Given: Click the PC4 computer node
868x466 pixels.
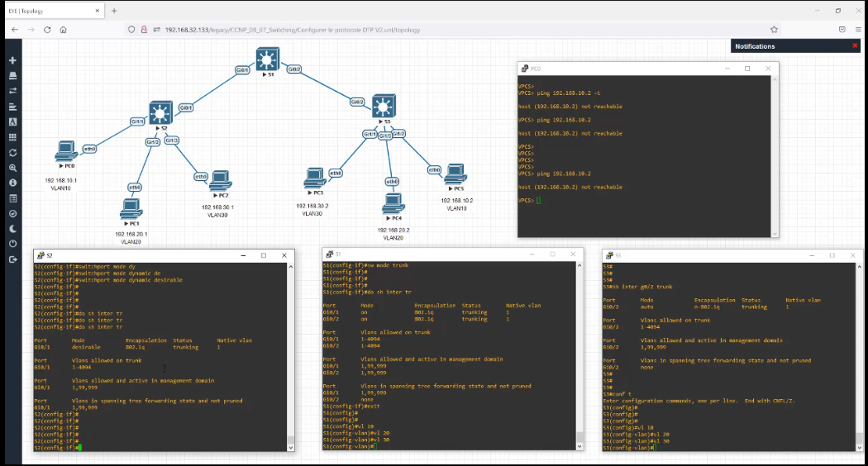Looking at the screenshot, I should pos(393,204).
